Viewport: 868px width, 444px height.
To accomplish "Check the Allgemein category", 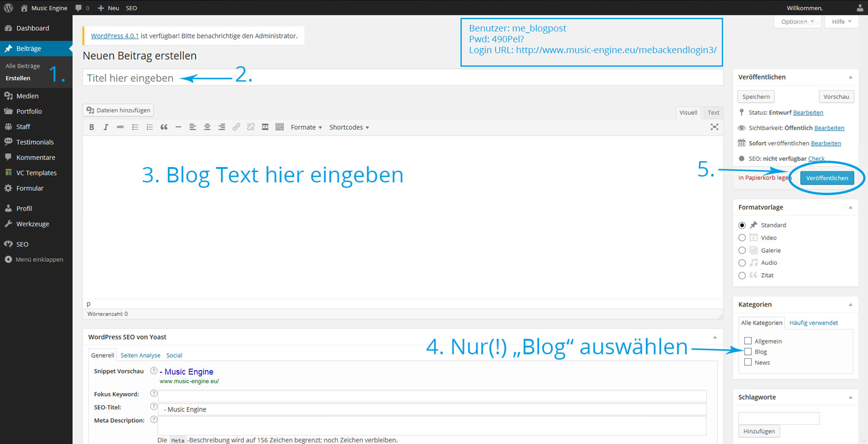I will (x=748, y=341).
